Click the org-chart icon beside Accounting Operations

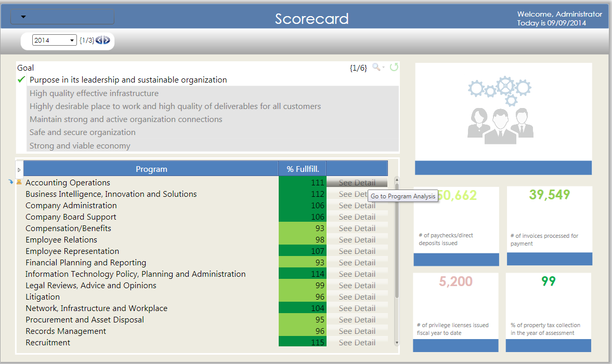pyautogui.click(x=19, y=182)
